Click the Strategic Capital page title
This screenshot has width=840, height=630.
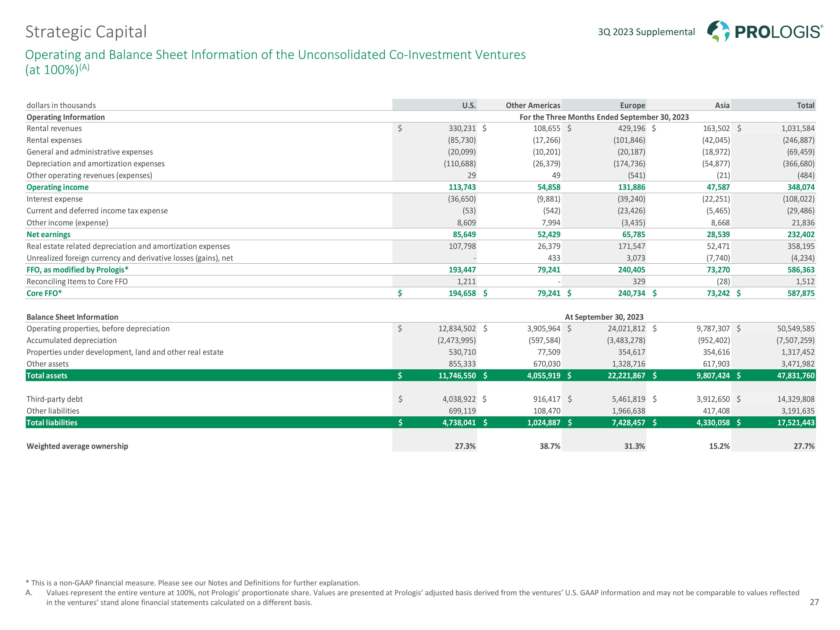click(x=86, y=32)
